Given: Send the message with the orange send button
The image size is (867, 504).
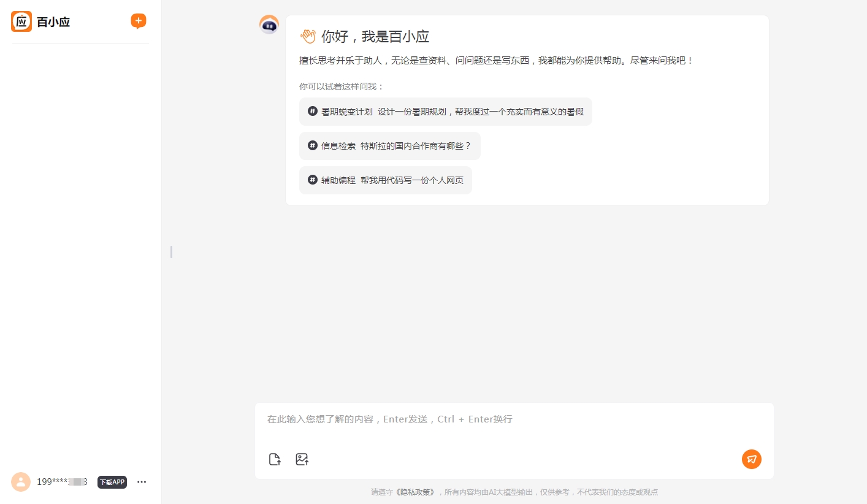Looking at the screenshot, I should tap(752, 459).
